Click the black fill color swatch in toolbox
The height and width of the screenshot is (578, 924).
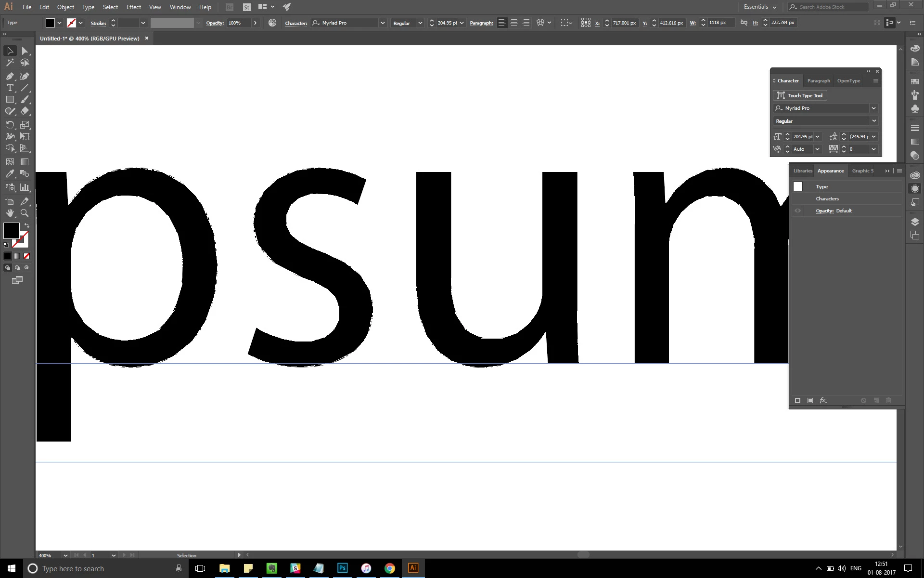click(11, 231)
